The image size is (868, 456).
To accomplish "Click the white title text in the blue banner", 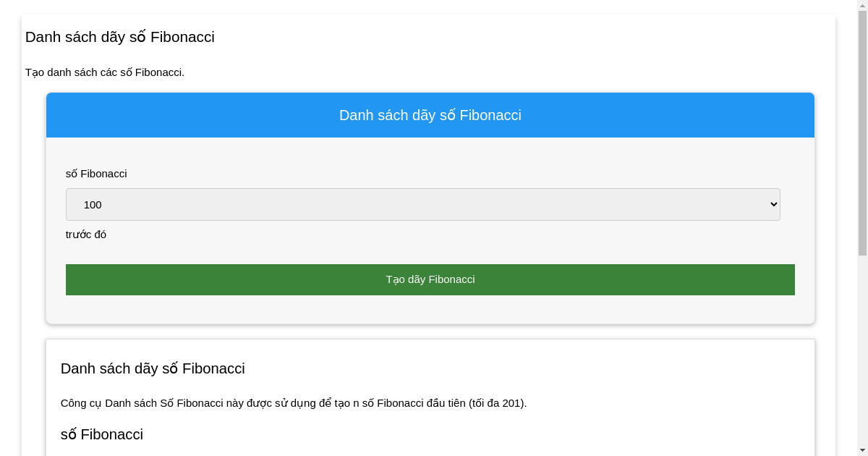I will (430, 115).
